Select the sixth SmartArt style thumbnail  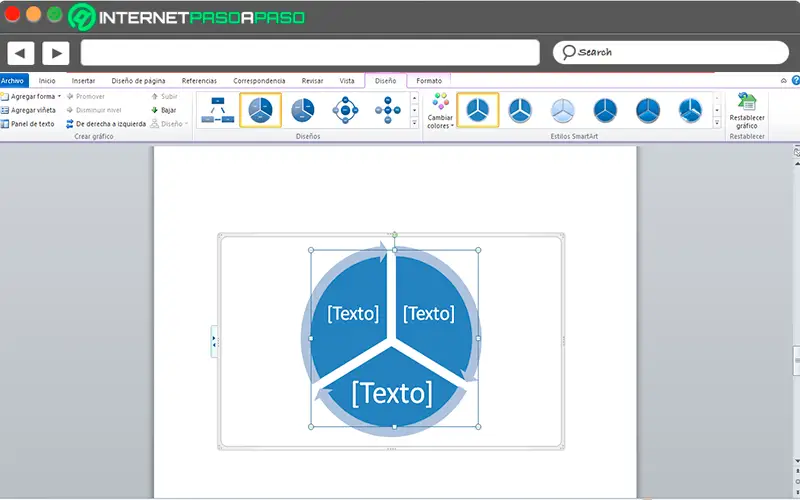(x=690, y=110)
